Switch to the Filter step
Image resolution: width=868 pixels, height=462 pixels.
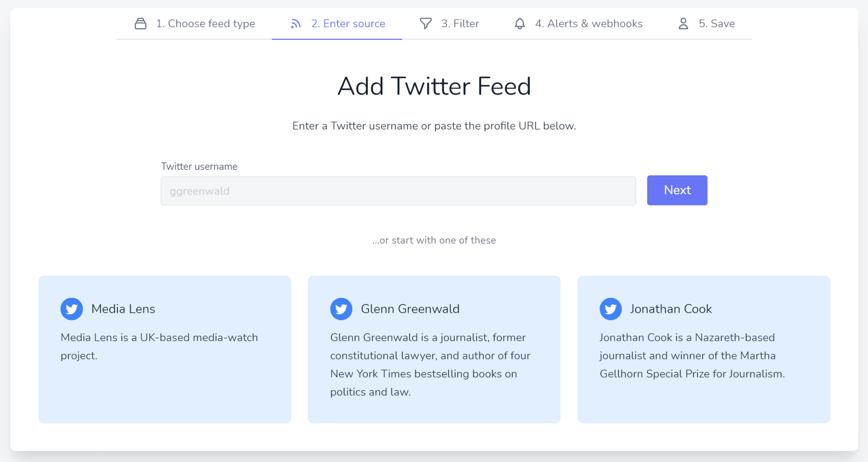click(460, 24)
